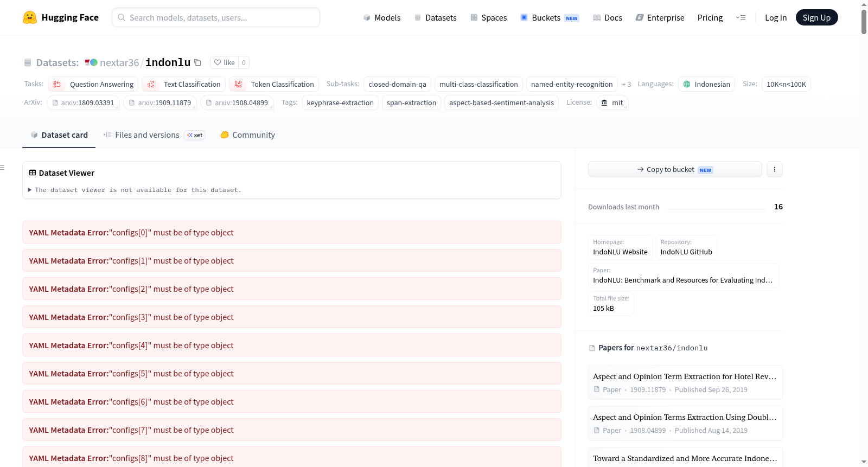Screen dimensions: 868x467
Task: Switch to Dataset card tab
Action: [59, 135]
